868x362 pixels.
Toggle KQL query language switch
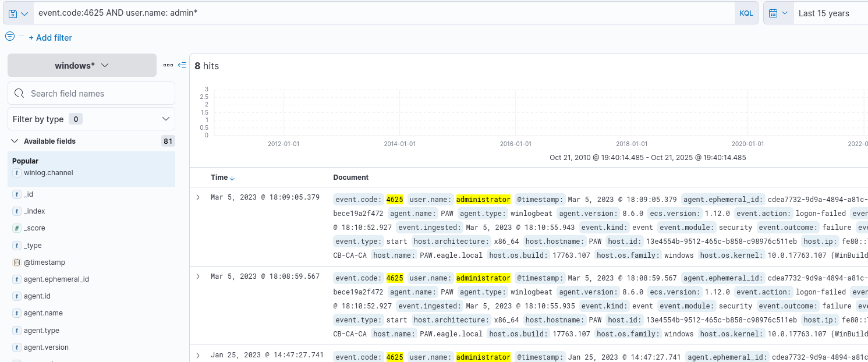pyautogui.click(x=746, y=13)
